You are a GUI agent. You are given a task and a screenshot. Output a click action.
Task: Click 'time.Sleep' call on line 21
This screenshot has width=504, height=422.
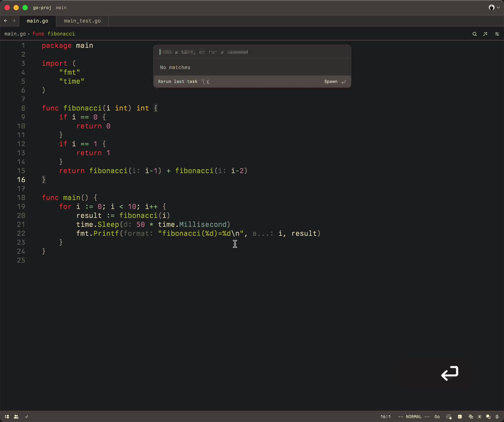[x=98, y=224]
